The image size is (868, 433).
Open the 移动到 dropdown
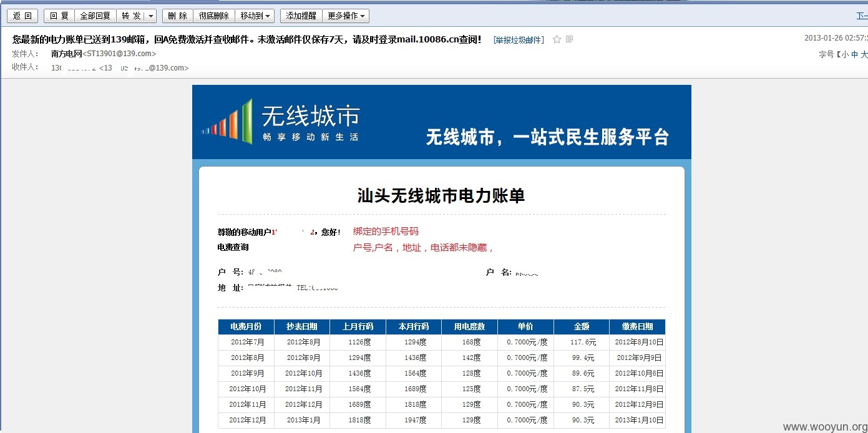coord(255,16)
